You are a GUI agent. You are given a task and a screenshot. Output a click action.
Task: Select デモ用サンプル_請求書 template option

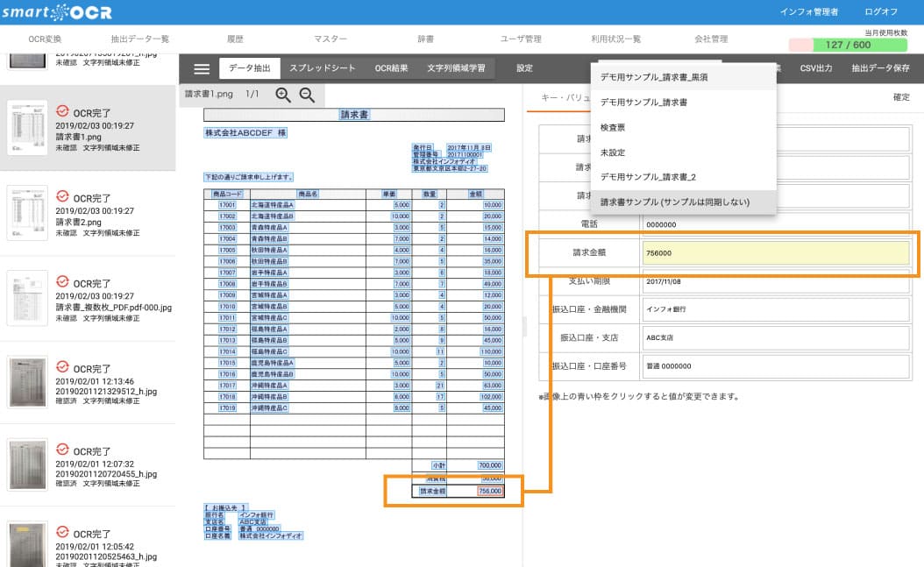pyautogui.click(x=684, y=103)
